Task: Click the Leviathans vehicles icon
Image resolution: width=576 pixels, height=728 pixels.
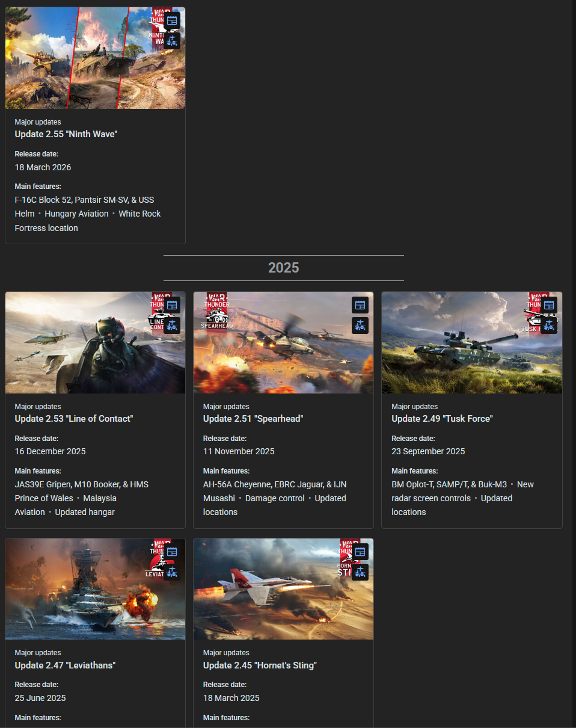Action: (172, 572)
